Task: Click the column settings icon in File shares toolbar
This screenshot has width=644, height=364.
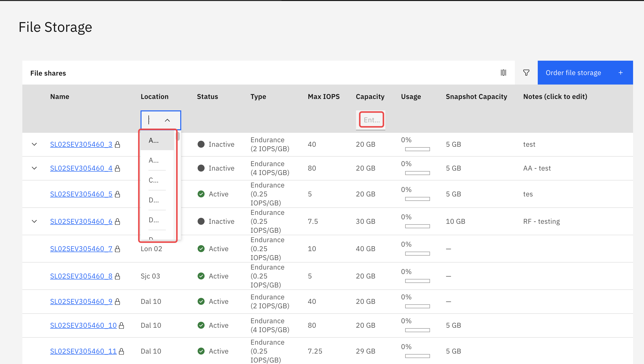Action: 503,73
